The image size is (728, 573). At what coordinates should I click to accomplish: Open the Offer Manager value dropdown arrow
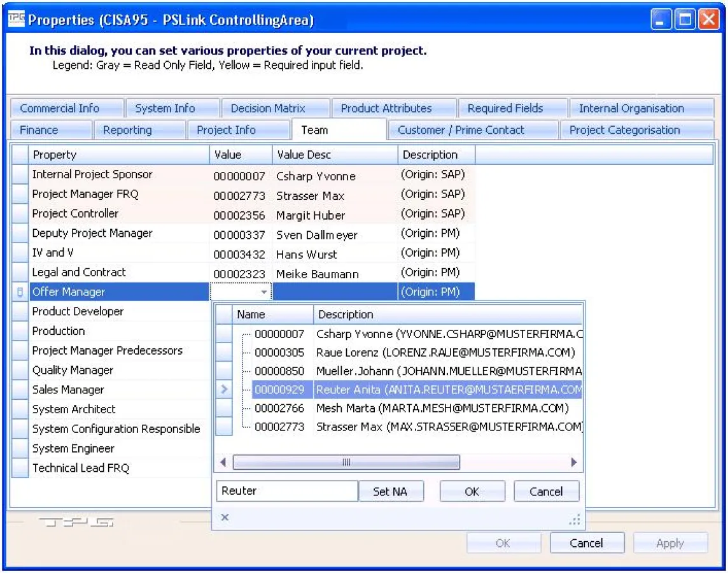[x=264, y=292]
